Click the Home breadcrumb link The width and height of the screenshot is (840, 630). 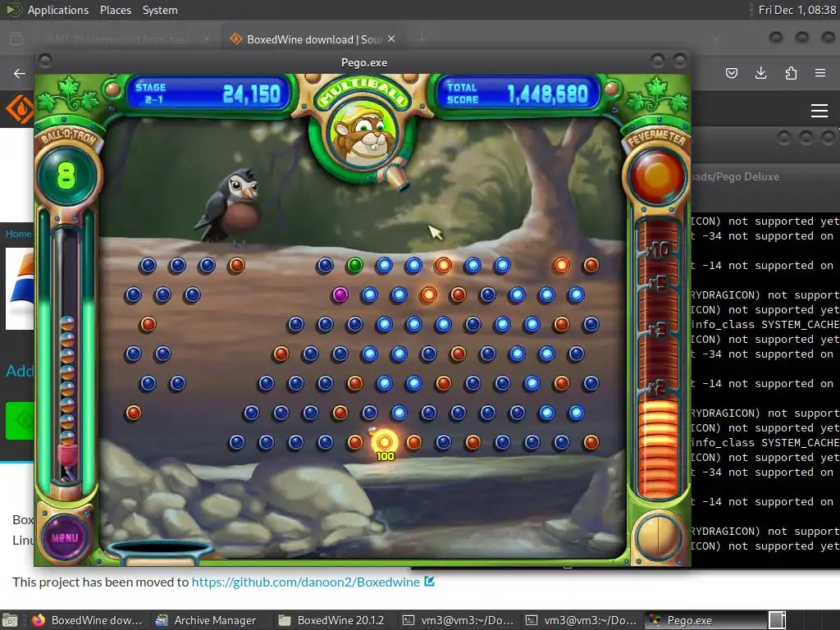click(x=18, y=234)
